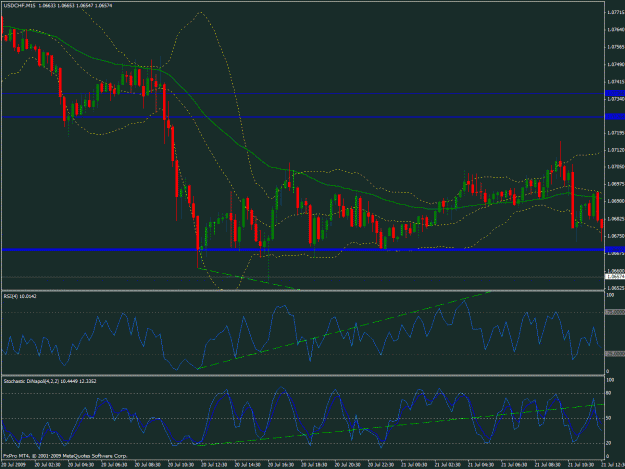Click the 20 Jul 18:30 time label
Image resolution: width=625 pixels, height=469 pixels.
pos(314,465)
